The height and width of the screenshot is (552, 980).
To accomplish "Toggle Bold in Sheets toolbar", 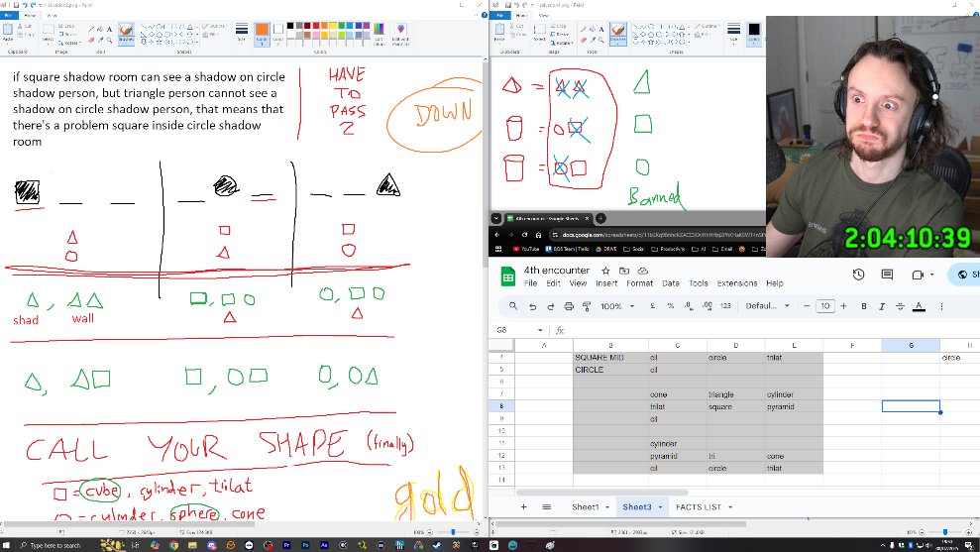I will click(864, 306).
